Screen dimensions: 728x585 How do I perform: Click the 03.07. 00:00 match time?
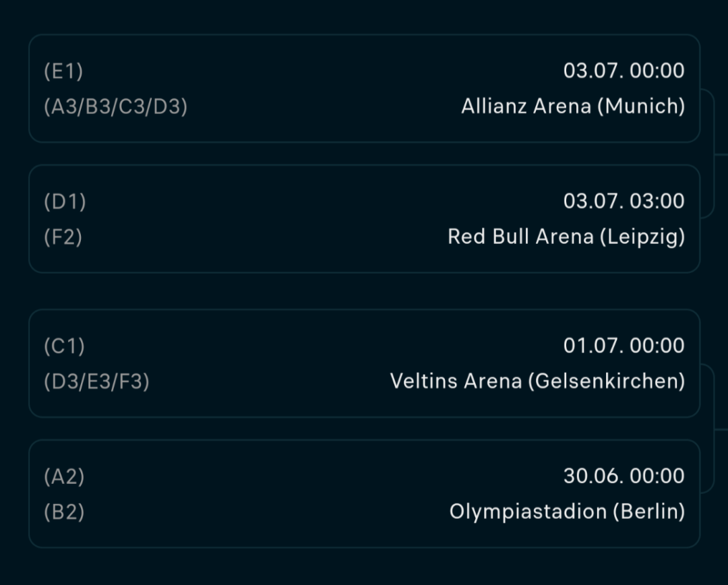(624, 71)
